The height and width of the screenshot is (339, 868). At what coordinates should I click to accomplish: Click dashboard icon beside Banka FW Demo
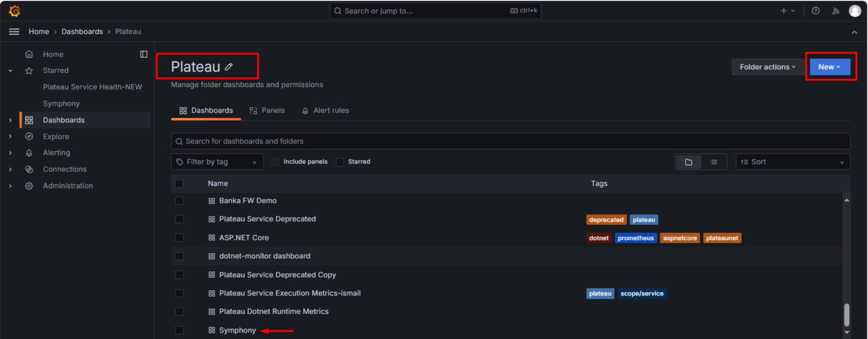point(212,201)
